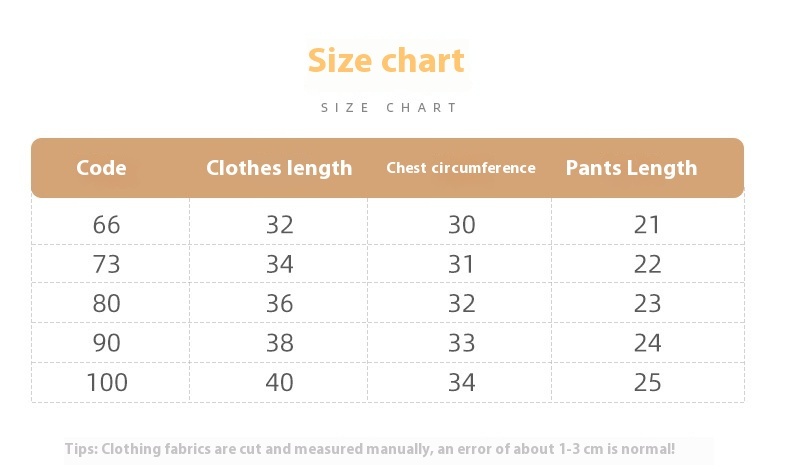The image size is (790, 476).
Task: Click the Tips text about measurement error
Action: tap(370, 449)
